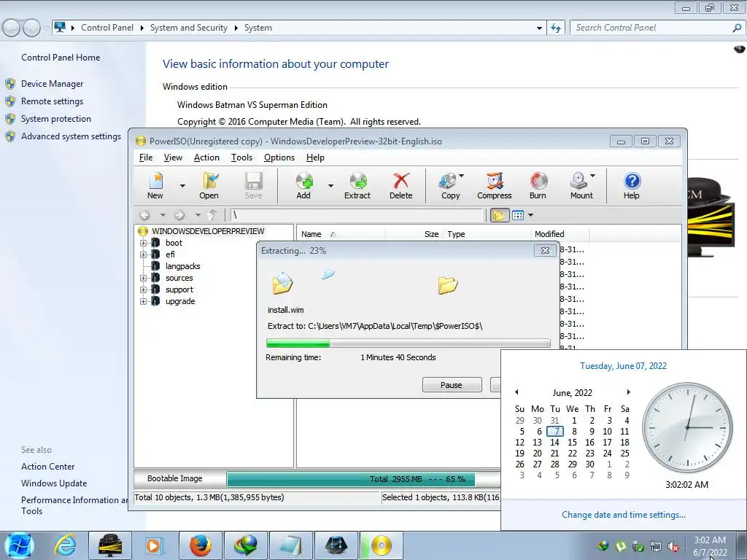This screenshot has width=747, height=560.
Task: Click the uTorrent tray icon
Action: tap(621, 547)
